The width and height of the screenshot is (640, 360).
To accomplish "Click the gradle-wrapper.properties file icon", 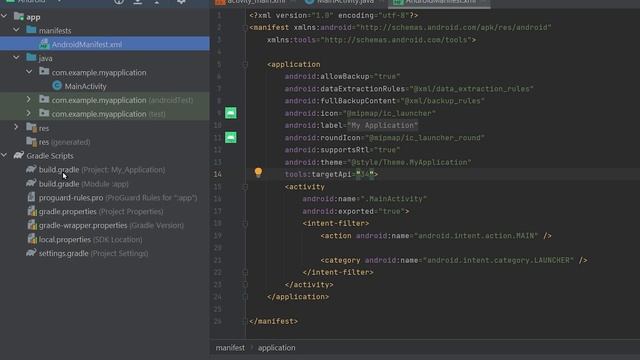I will pos(32,225).
